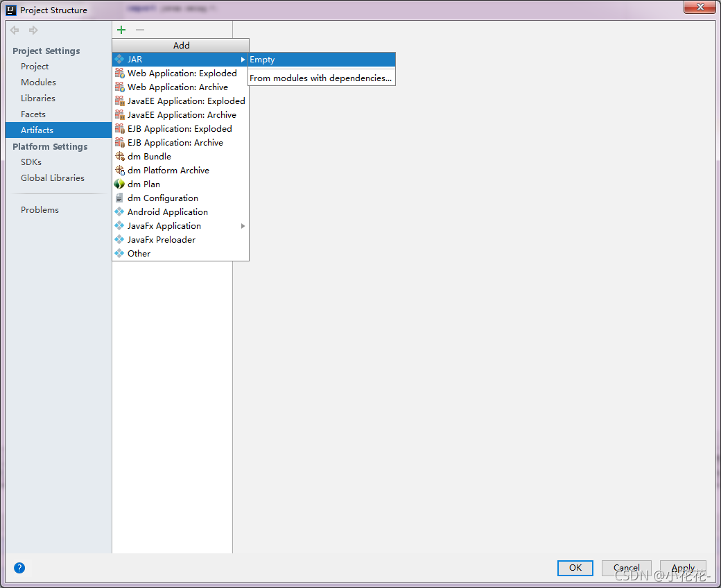Click the IntelliJ logo in title bar
This screenshot has height=588, width=721.
coord(11,10)
